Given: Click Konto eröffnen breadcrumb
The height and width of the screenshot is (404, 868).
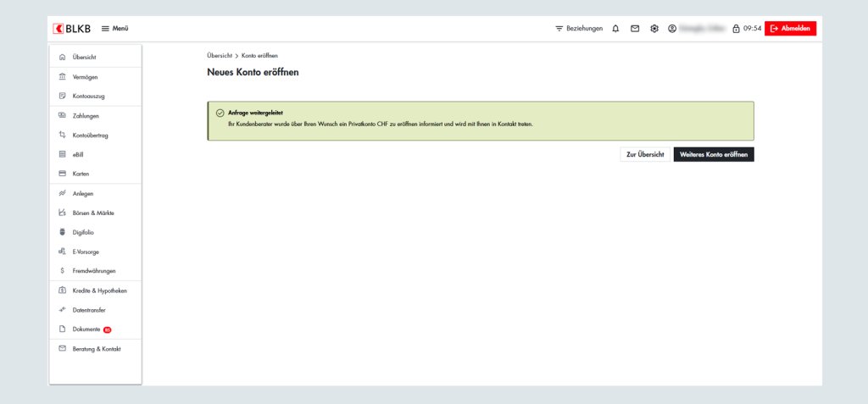Looking at the screenshot, I should coord(259,56).
